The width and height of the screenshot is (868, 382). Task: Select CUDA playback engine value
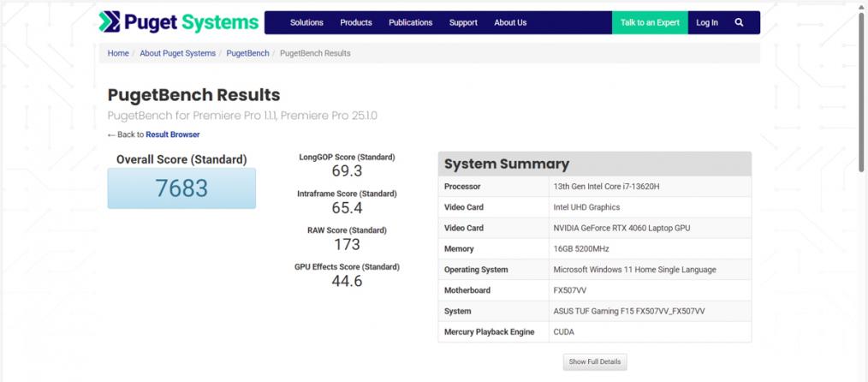563,332
